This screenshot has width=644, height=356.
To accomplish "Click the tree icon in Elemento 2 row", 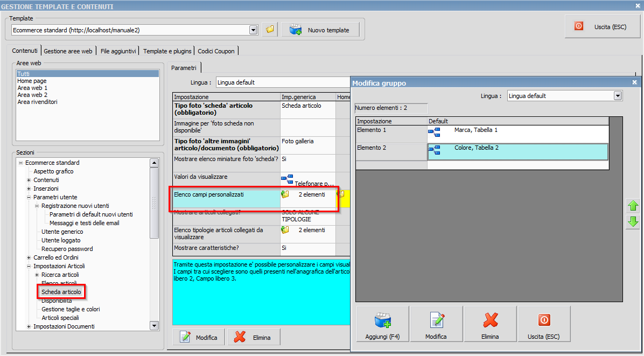I will 434,150.
